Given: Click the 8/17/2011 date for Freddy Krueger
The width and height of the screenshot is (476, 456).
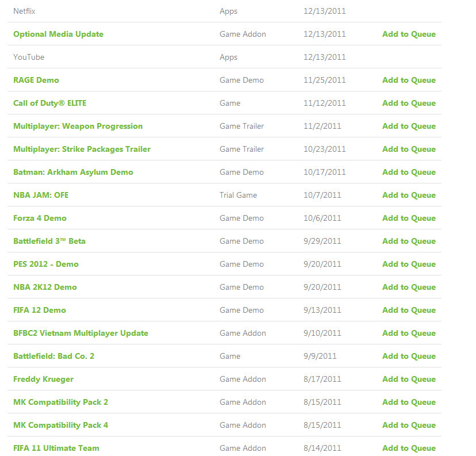Looking at the screenshot, I should [x=323, y=379].
